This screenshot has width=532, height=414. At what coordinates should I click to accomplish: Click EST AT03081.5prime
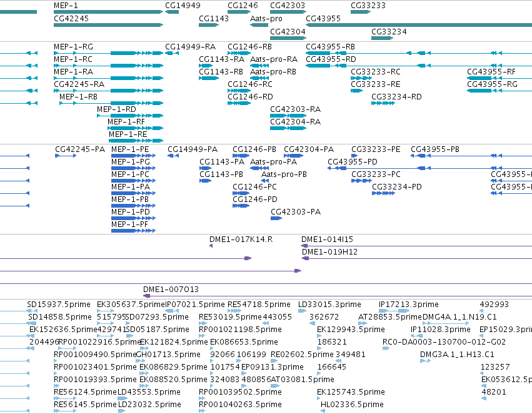(275, 386)
